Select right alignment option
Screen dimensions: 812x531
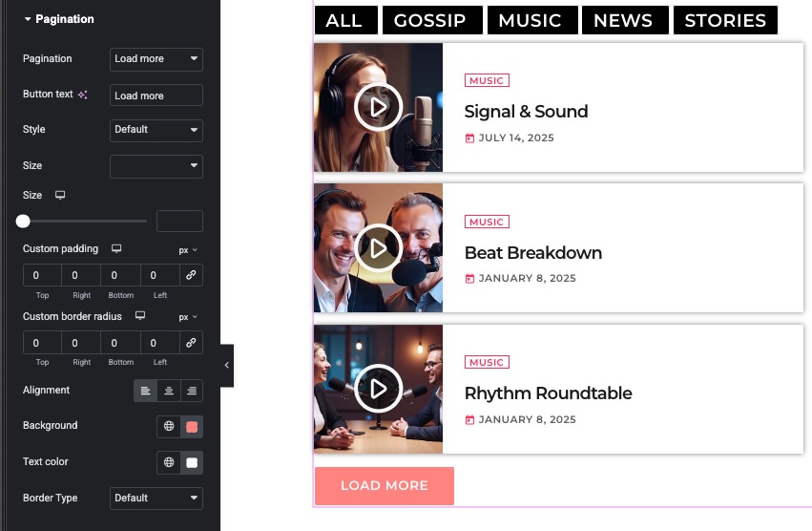192,391
